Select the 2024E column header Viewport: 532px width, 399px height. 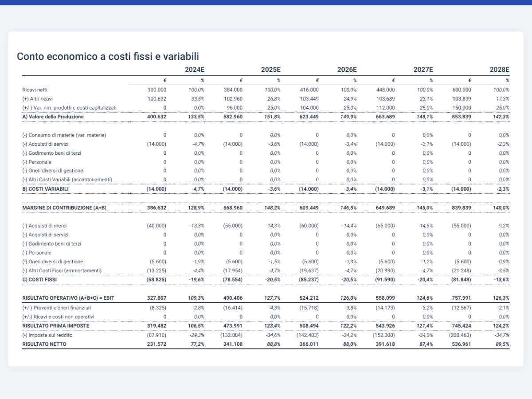click(195, 70)
